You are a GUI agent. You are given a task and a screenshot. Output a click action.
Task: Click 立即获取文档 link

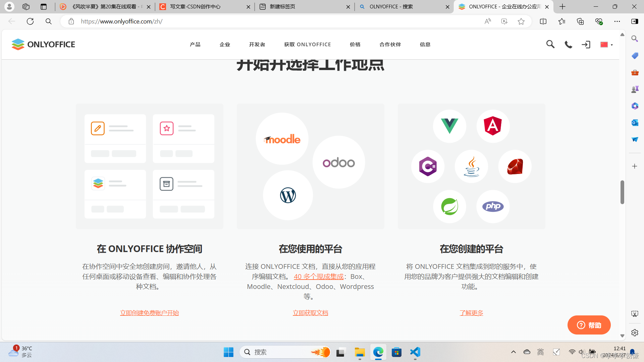click(310, 313)
